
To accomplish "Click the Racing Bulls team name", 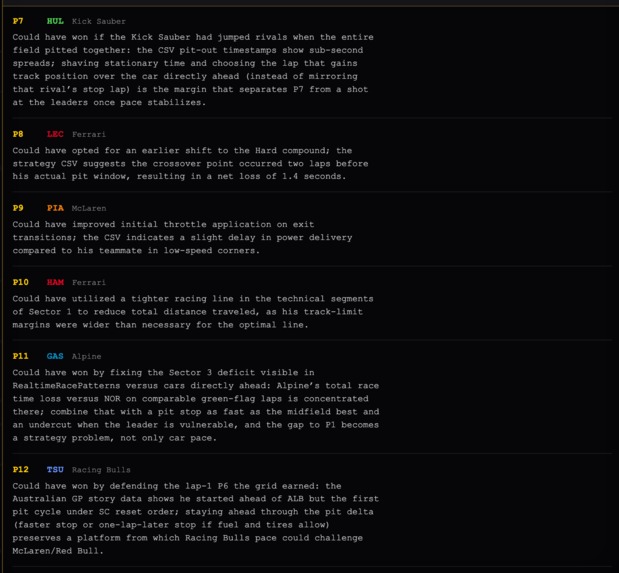I will (101, 470).
